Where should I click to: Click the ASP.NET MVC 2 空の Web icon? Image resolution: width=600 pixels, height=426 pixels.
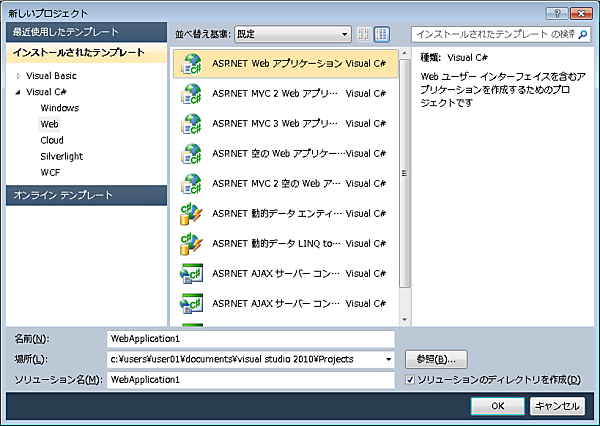(x=191, y=184)
